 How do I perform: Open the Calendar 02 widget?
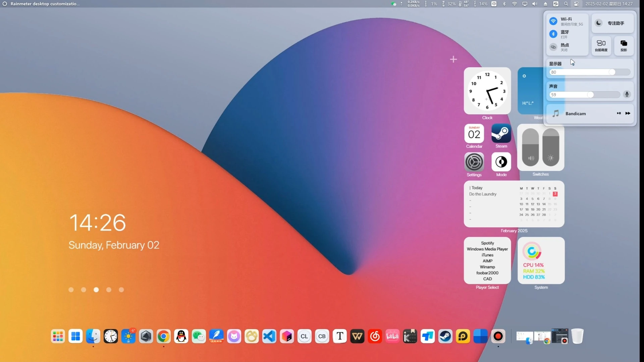click(x=474, y=133)
